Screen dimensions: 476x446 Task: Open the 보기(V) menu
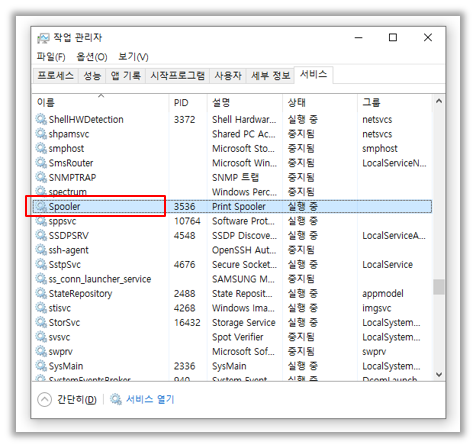click(x=133, y=57)
